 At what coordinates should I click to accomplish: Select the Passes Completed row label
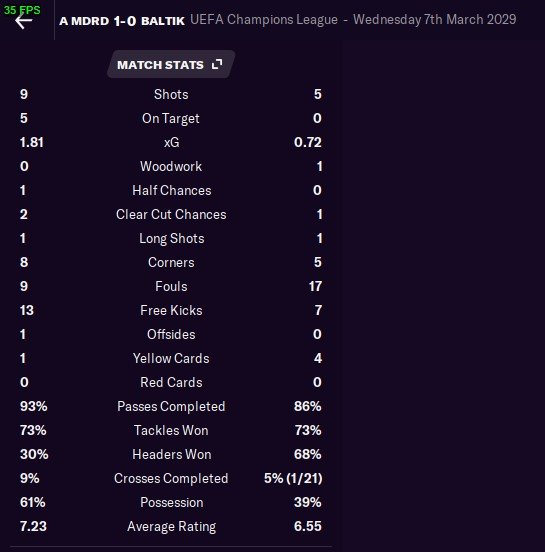(x=171, y=407)
